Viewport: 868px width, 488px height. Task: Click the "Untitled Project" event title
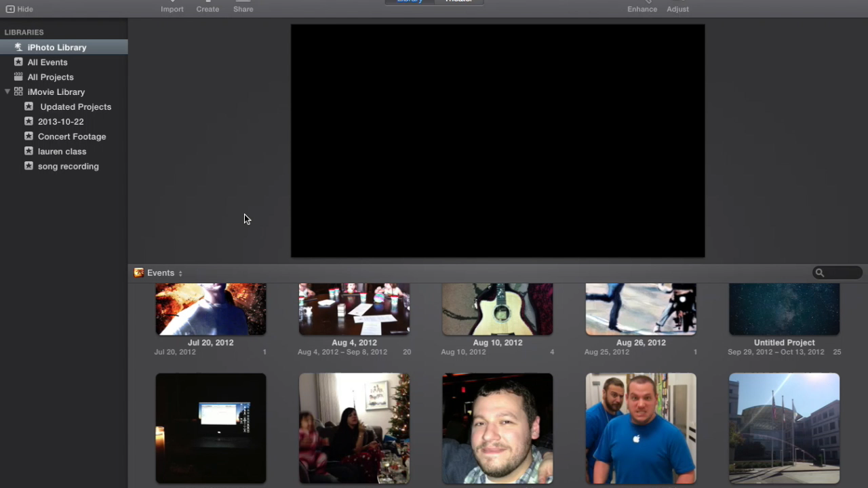click(785, 343)
